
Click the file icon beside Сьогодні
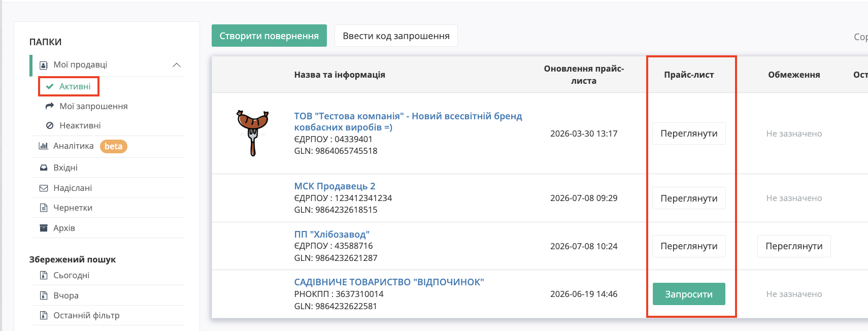click(44, 275)
